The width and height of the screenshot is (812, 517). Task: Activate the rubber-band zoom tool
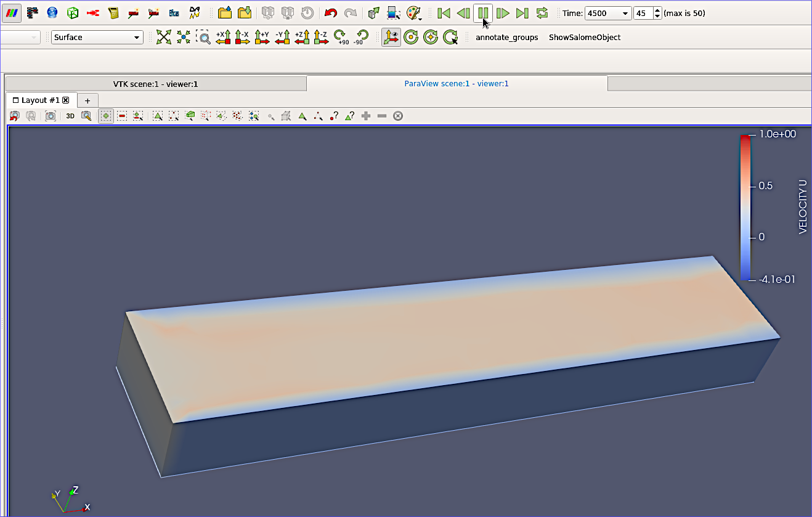205,37
